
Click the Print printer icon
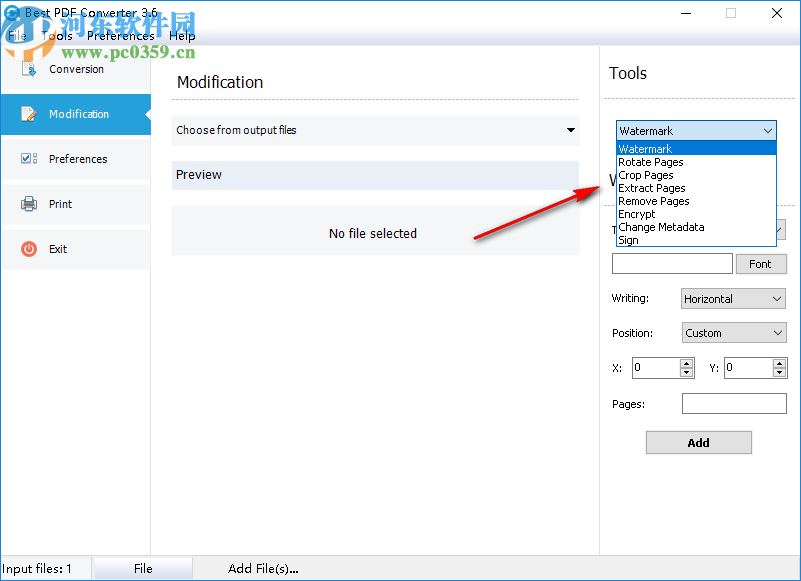(27, 203)
